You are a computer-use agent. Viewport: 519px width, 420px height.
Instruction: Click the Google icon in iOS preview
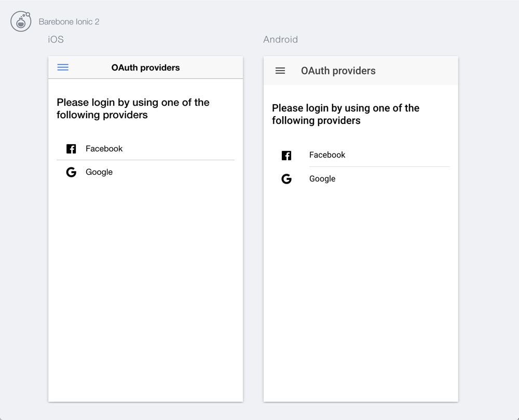[x=71, y=172]
